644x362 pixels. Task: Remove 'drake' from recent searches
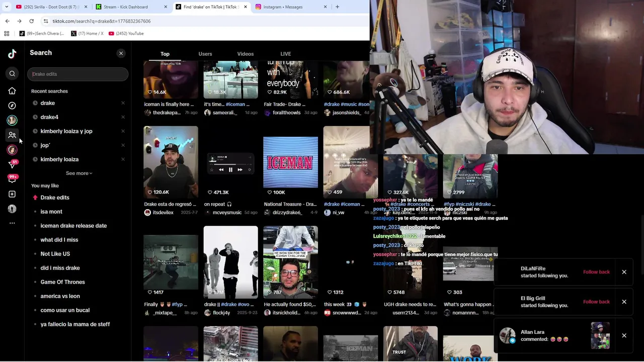point(123,103)
